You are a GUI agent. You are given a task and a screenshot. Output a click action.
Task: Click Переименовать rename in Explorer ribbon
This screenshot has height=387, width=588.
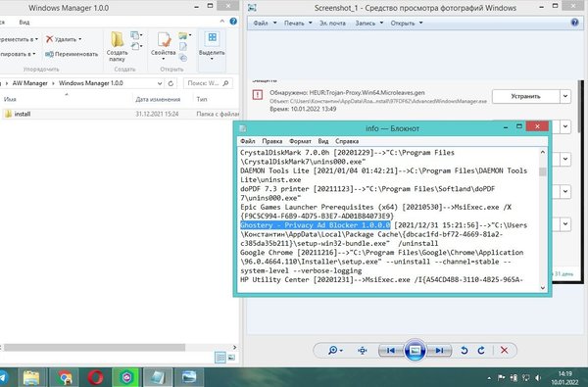(72, 54)
